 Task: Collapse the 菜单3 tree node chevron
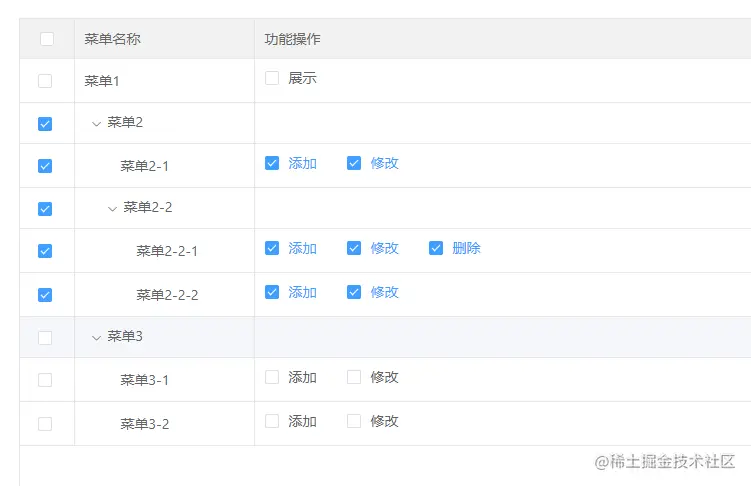click(96, 338)
